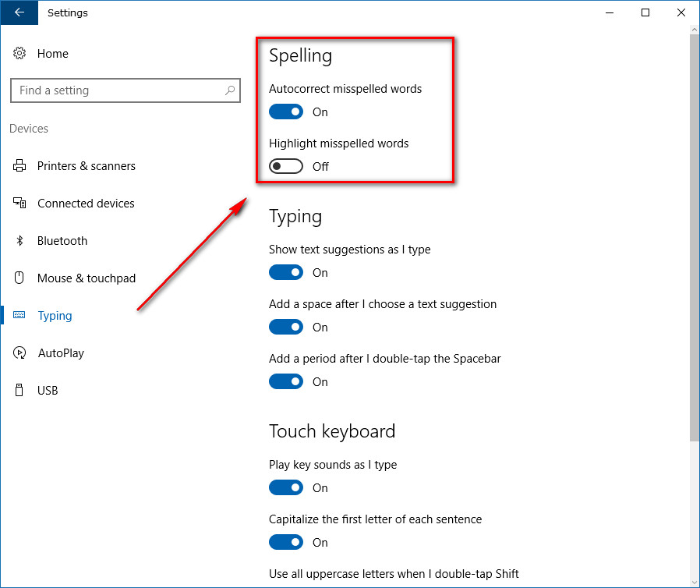Disable the add-space-after-suggestion toggle
Image resolution: width=700 pixels, height=588 pixels.
click(x=286, y=327)
